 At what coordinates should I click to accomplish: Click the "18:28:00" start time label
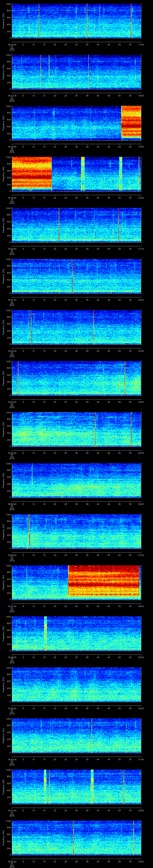[x=12, y=657]
